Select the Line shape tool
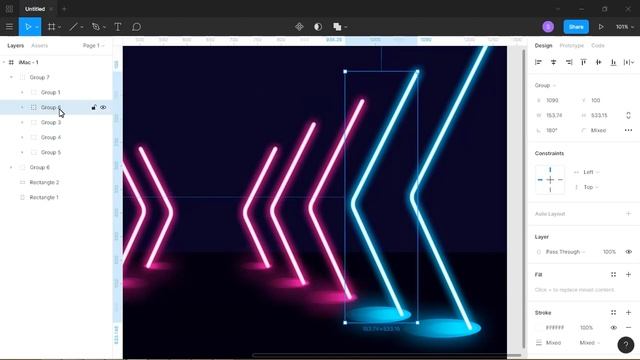Image resolution: width=640 pixels, height=360 pixels. tap(73, 27)
